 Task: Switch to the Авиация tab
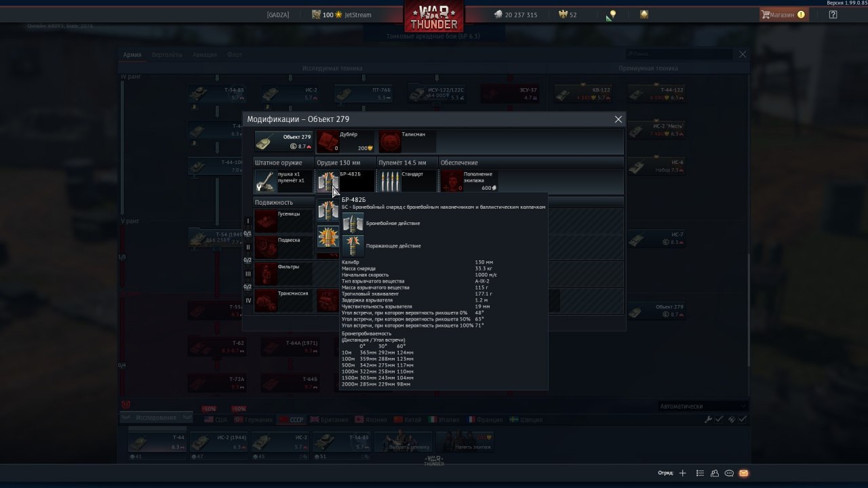click(x=205, y=55)
